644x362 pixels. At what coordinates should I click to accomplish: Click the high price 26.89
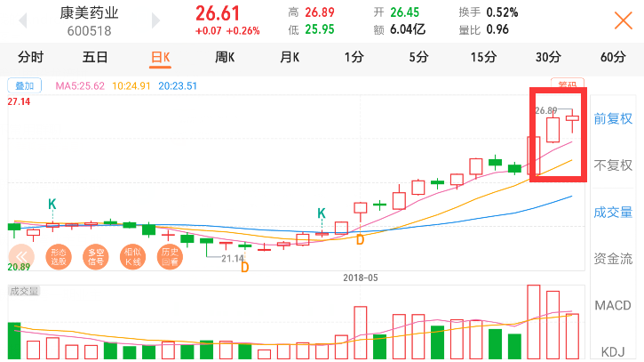320,12
